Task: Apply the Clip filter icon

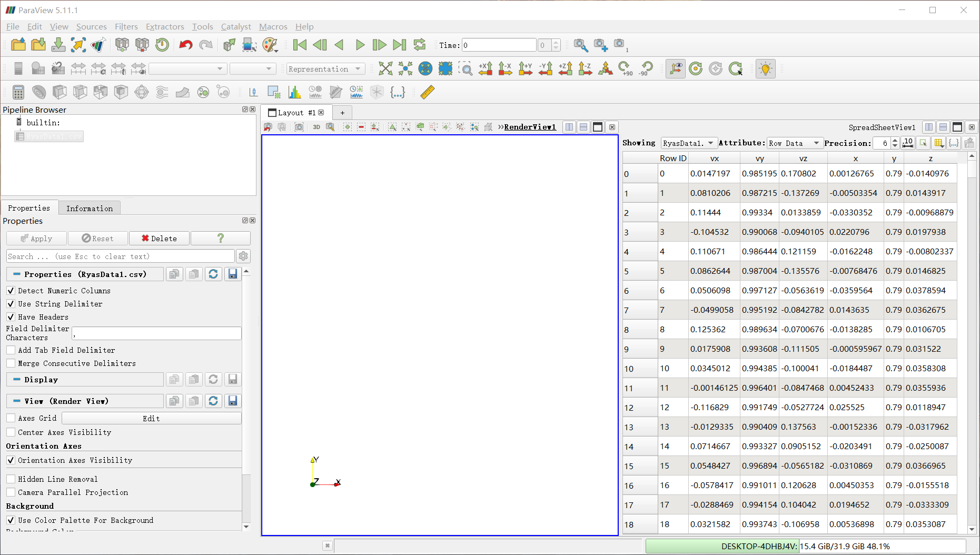Action: 60,92
